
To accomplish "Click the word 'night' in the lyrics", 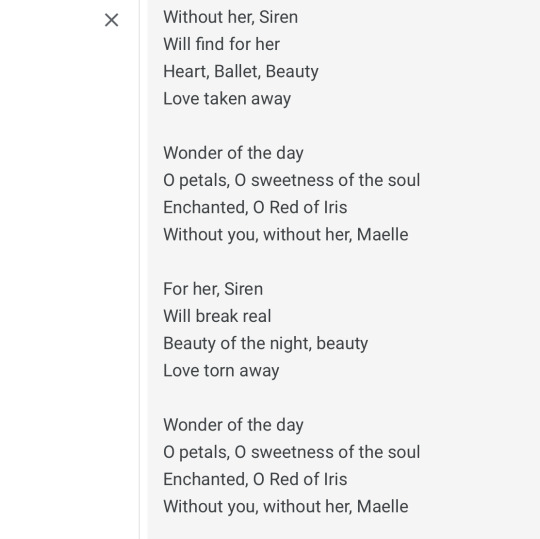I will click(291, 344).
